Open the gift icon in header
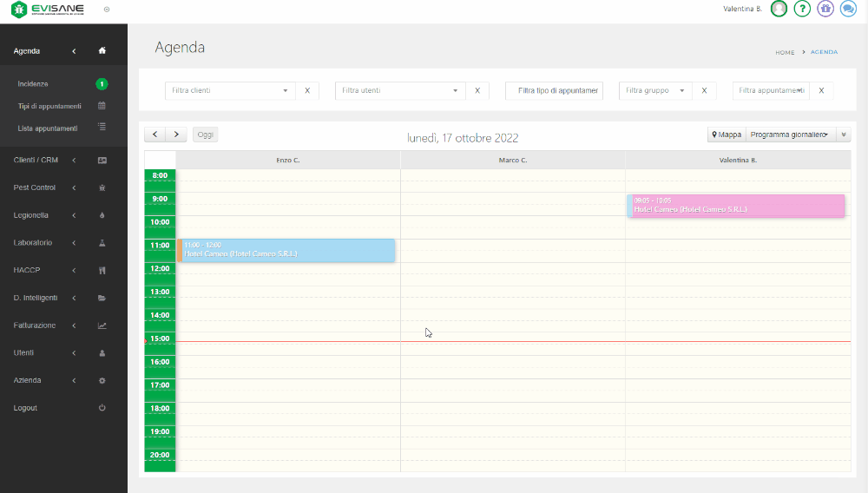The width and height of the screenshot is (868, 493). [825, 9]
